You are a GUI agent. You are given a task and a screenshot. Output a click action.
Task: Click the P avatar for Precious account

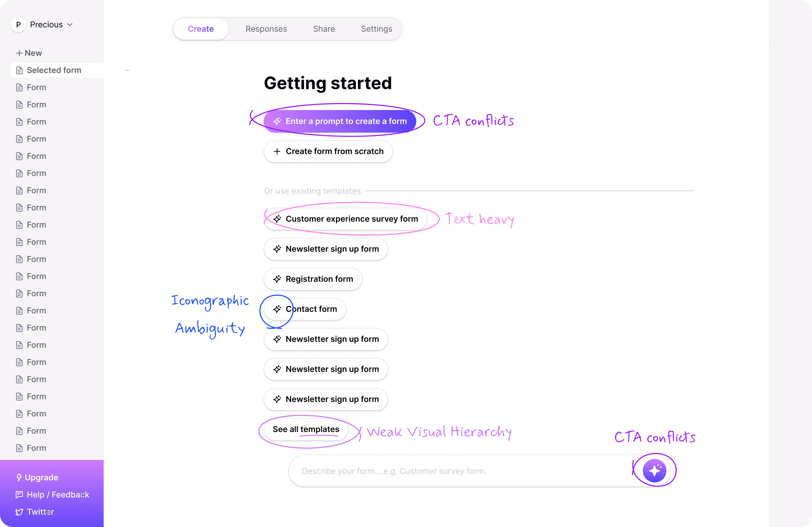click(x=19, y=24)
